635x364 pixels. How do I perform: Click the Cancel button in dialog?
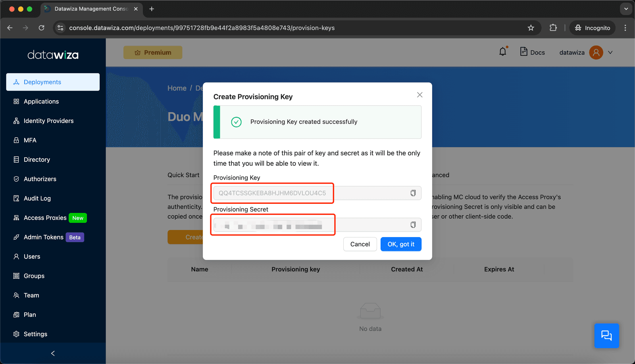(x=360, y=244)
